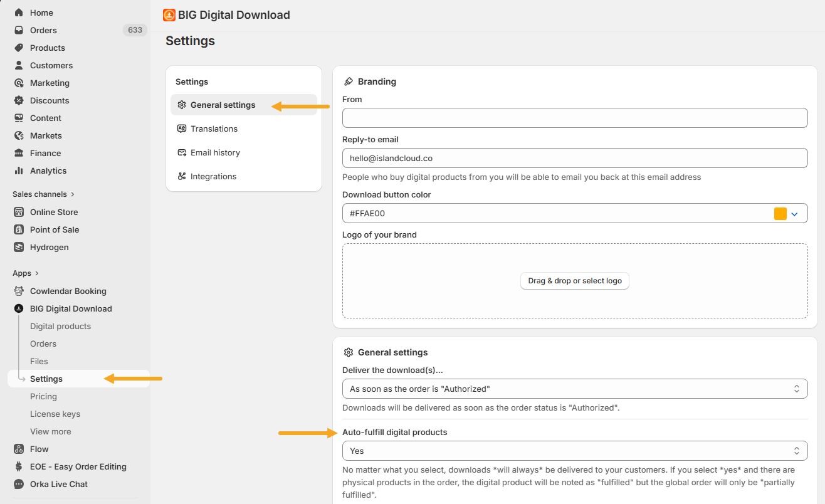The height and width of the screenshot is (504, 825).
Task: Open License keys in app submenu
Action: [x=55, y=414]
